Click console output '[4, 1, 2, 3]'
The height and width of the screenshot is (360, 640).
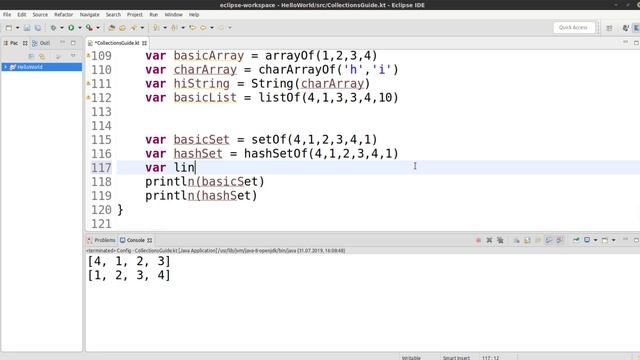click(129, 261)
